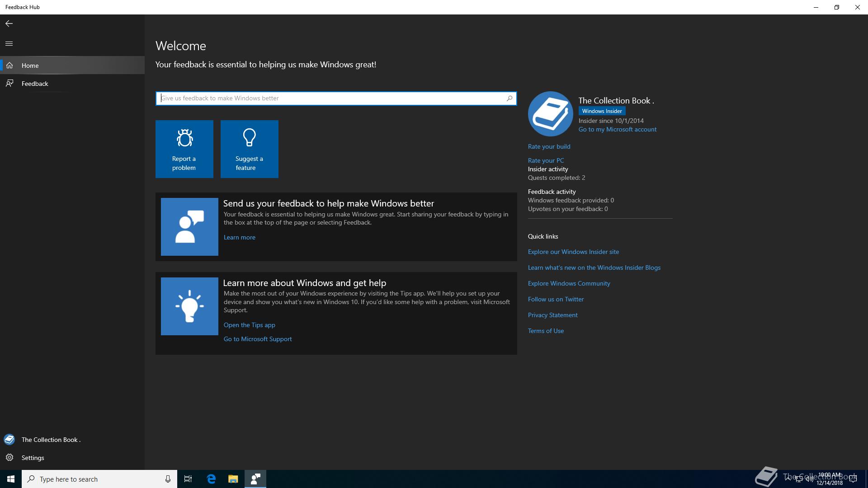
Task: Click Feedback Hub taskbar icon
Action: 255,479
